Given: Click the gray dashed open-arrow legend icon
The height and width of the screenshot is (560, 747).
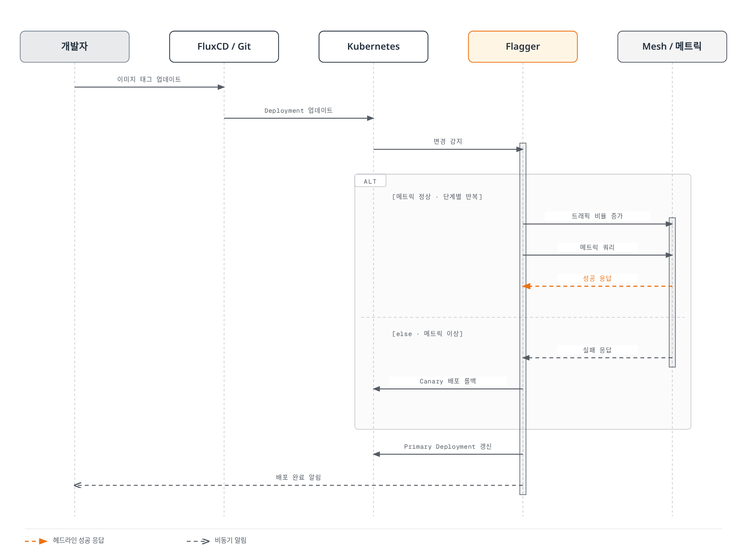Looking at the screenshot, I should [x=198, y=541].
